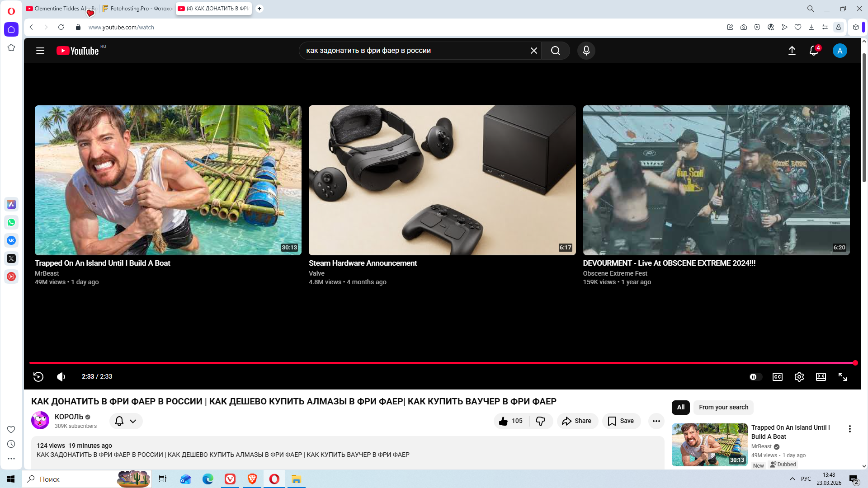Screen dimensions: 868x488
Task: Dislike the video
Action: click(540, 421)
